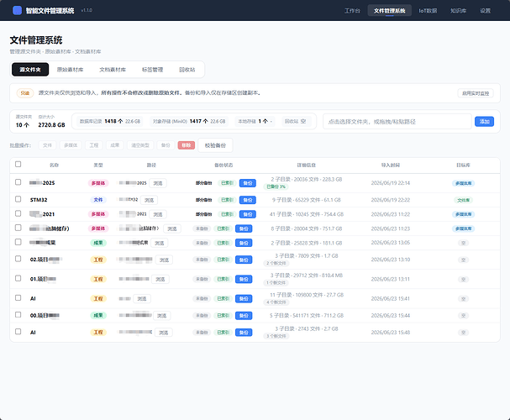Click the 清空类型 batch button
The image size is (510, 420).
(x=140, y=145)
